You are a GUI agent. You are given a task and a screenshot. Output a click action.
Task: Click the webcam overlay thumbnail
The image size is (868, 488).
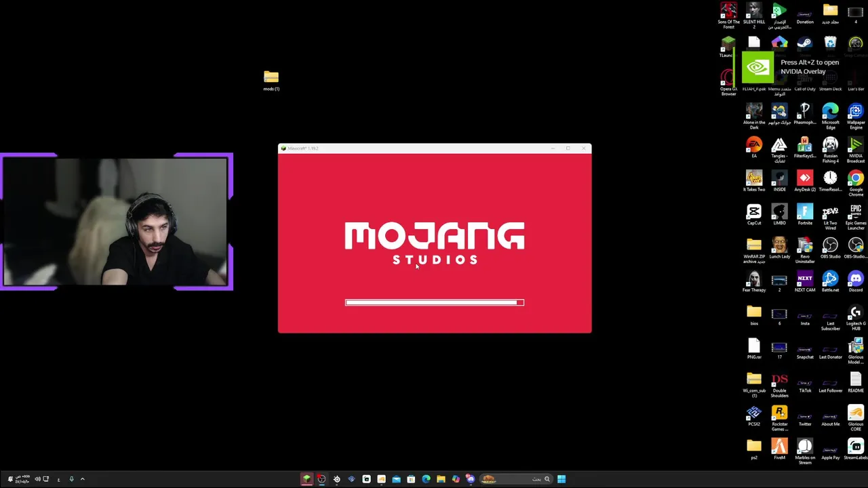pos(117,222)
